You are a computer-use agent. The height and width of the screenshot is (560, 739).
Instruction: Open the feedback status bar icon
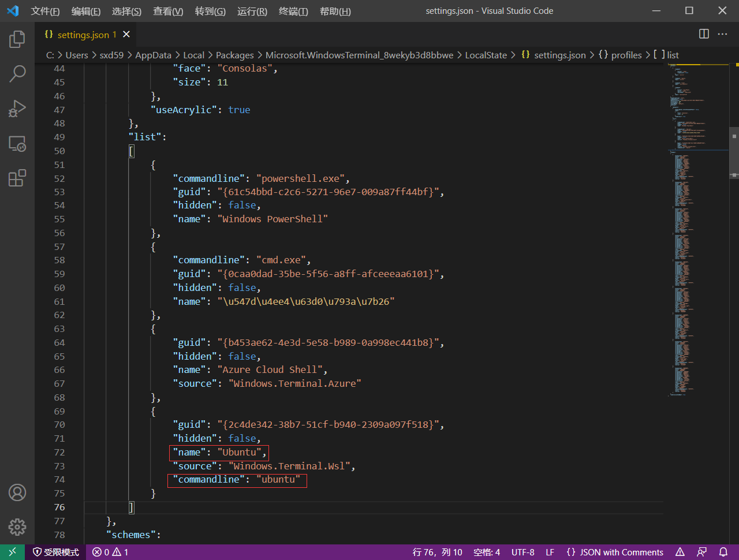point(701,552)
